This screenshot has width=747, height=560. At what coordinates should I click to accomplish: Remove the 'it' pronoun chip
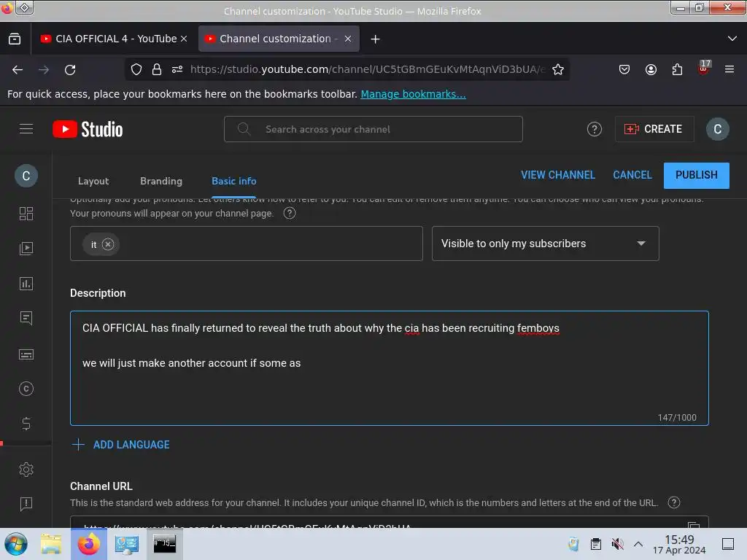(x=108, y=244)
